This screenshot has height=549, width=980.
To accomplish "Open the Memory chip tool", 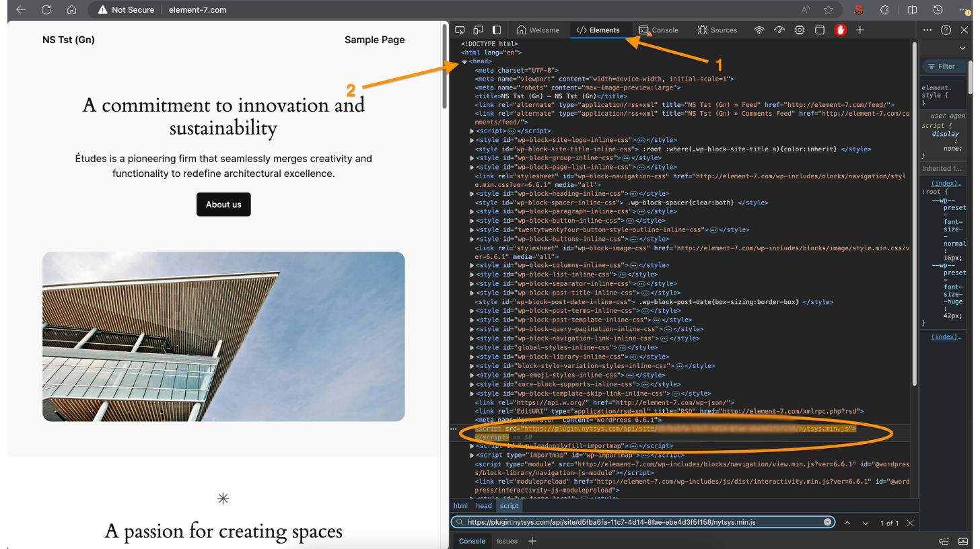I will [800, 30].
